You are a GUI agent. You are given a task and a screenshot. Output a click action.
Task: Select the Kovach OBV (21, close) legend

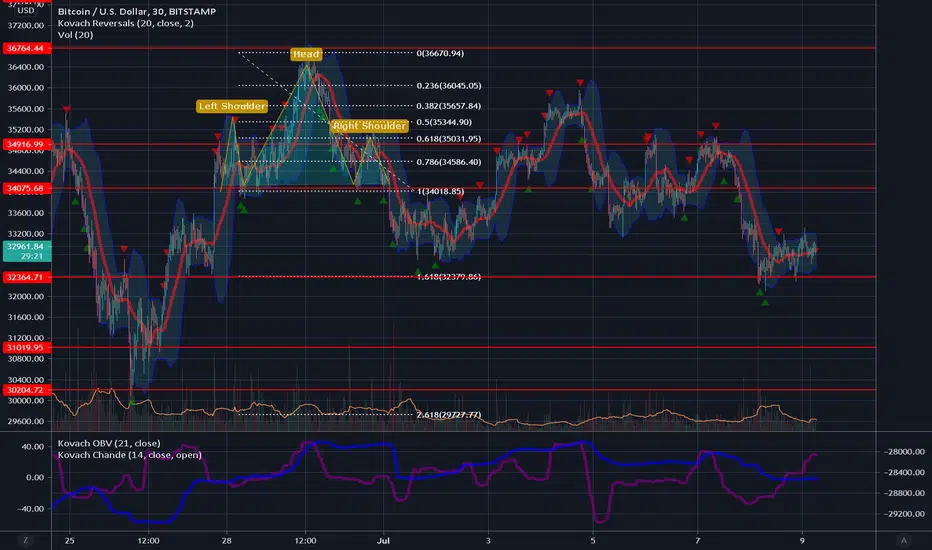(109, 443)
